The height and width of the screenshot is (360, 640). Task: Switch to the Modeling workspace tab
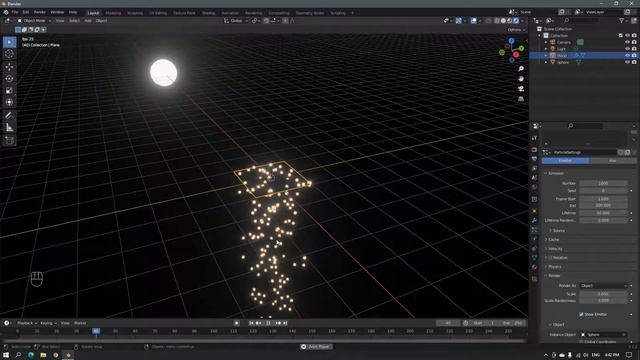[113, 13]
